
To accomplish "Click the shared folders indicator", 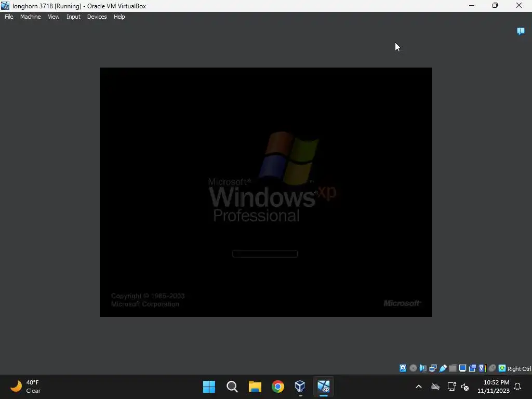I will point(453,368).
